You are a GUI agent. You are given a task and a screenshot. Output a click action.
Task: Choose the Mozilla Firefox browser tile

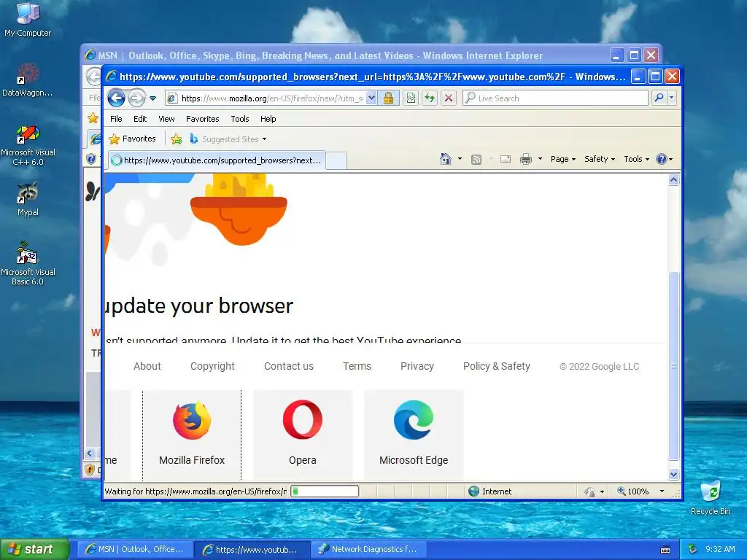[x=192, y=435]
